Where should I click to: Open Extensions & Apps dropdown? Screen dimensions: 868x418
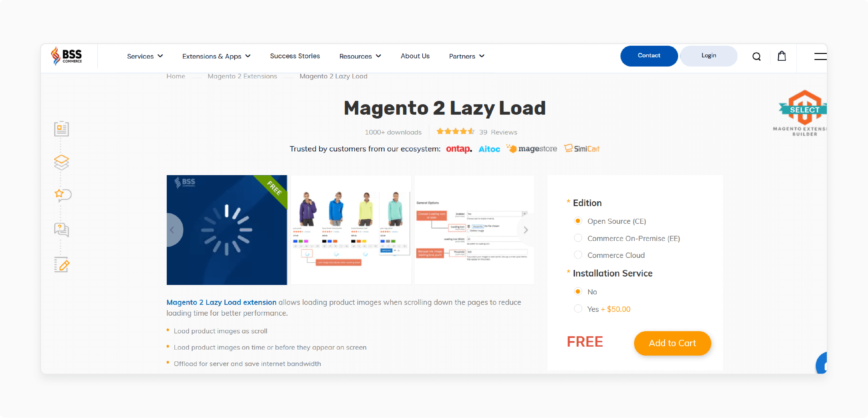click(216, 56)
